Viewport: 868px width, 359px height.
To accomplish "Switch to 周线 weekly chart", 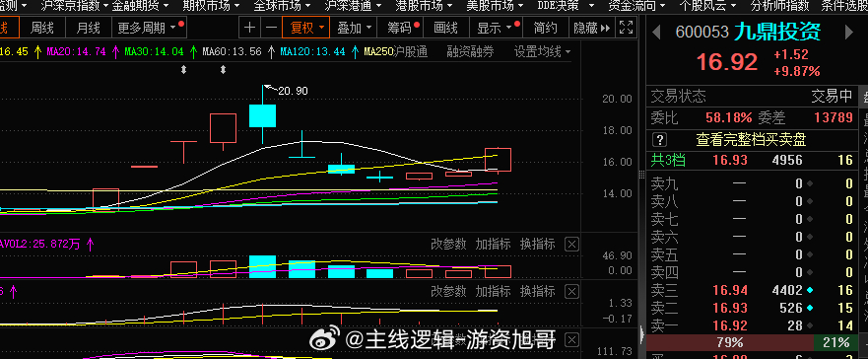I will (x=42, y=28).
